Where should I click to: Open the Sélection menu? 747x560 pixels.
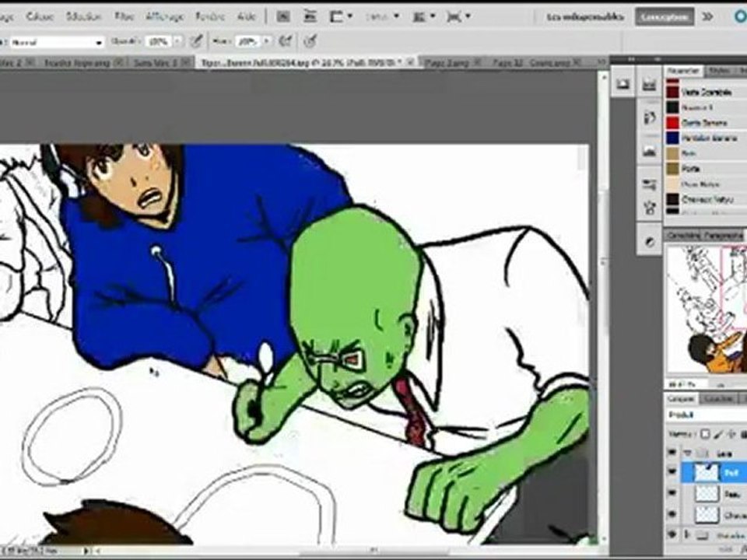84,16
